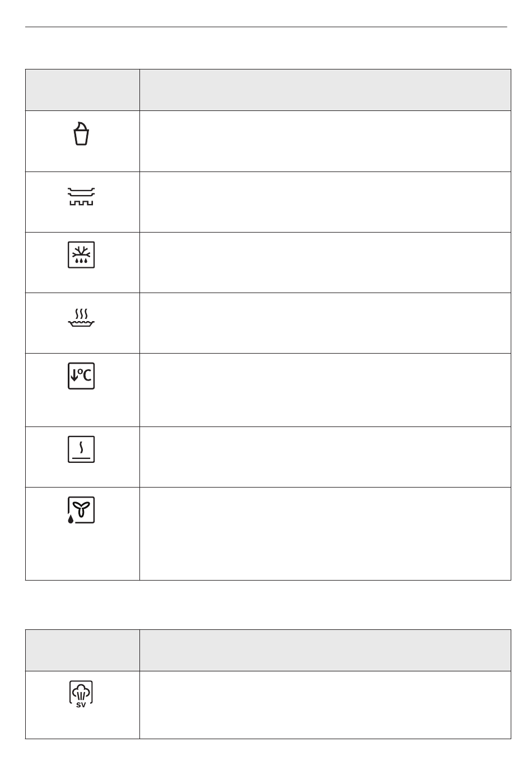Select the blank cell next to defrost icon
This screenshot has width=532, height=770.
325,262
